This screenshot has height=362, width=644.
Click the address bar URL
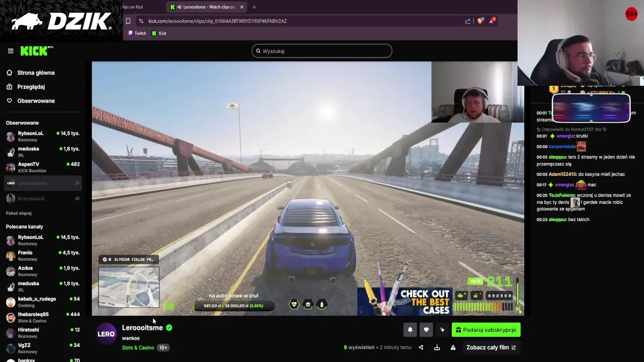click(217, 21)
